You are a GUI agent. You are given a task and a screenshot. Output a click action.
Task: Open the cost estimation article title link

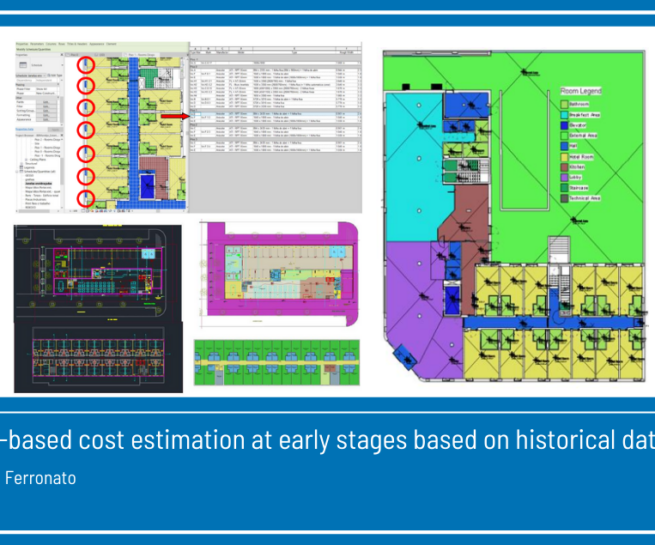coord(327,440)
